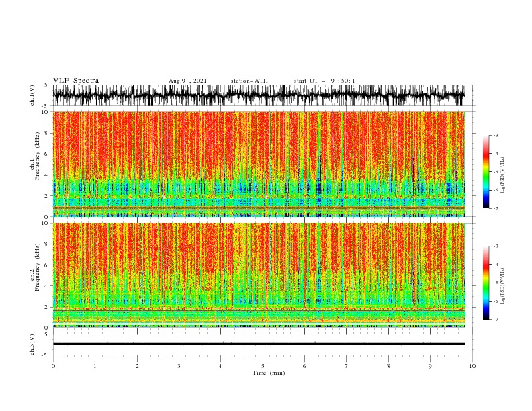Screen dimensions: 532x411
Task: Click the ch.2 colorbar "log(PSD)(V²/Hz)" label
Action: 503,286
